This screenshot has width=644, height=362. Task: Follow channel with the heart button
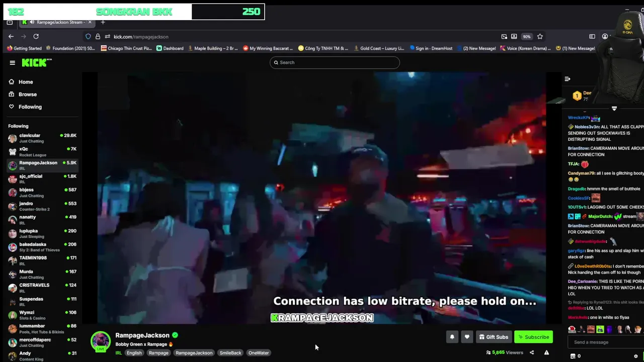(x=467, y=337)
